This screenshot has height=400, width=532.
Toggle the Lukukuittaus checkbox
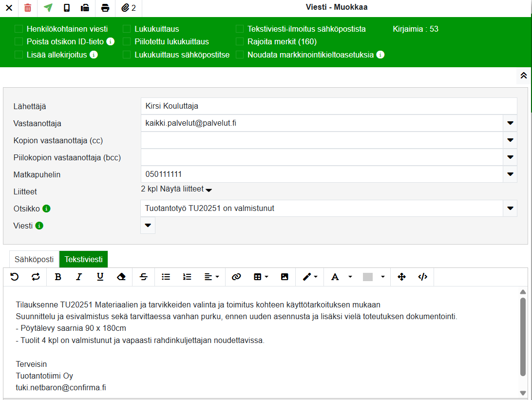pyautogui.click(x=127, y=29)
